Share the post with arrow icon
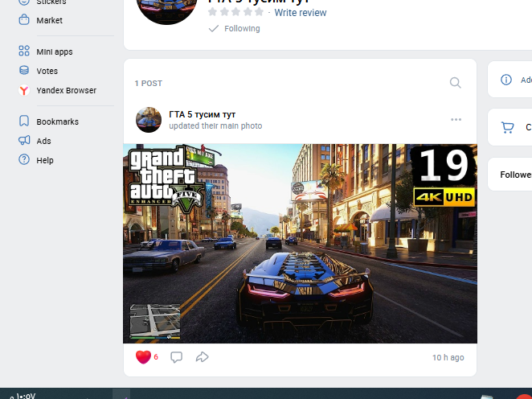The height and width of the screenshot is (399, 532). tap(203, 357)
